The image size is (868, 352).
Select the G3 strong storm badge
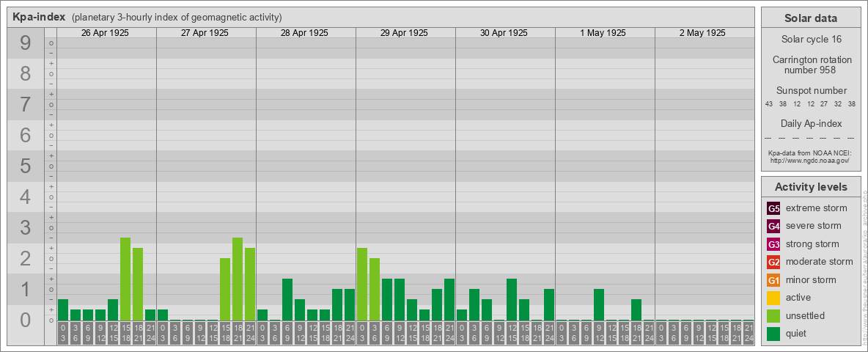click(x=774, y=244)
